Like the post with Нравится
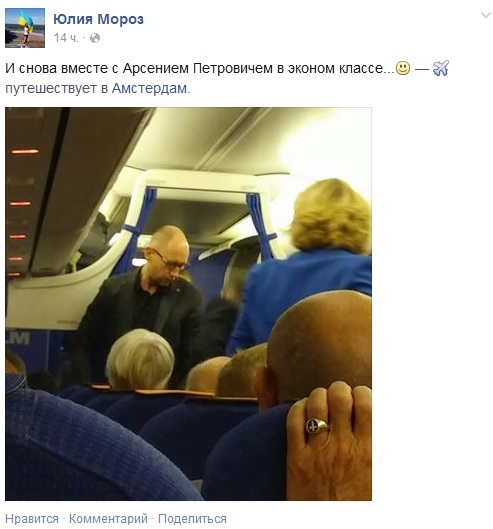Screen dimensions: 493x529 coord(32,519)
